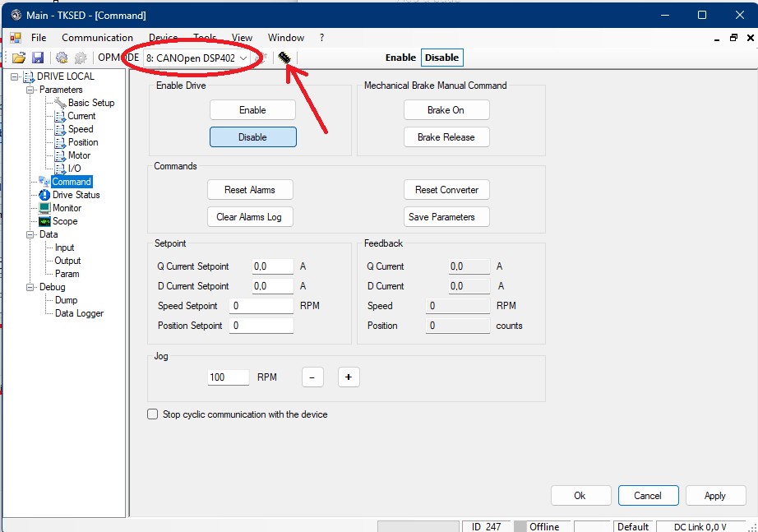Collapse the Parameters tree node
Image resolution: width=758 pixels, height=532 pixels.
tap(30, 90)
